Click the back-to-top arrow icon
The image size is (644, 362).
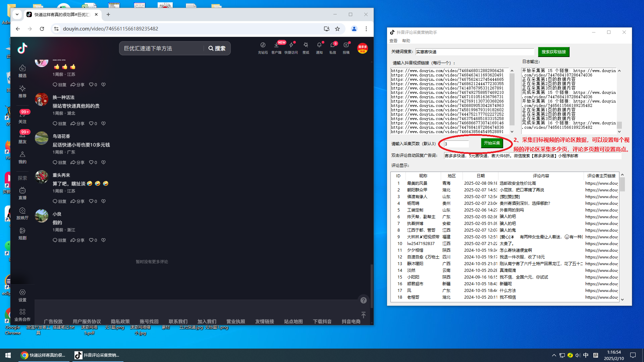pyautogui.click(x=364, y=315)
